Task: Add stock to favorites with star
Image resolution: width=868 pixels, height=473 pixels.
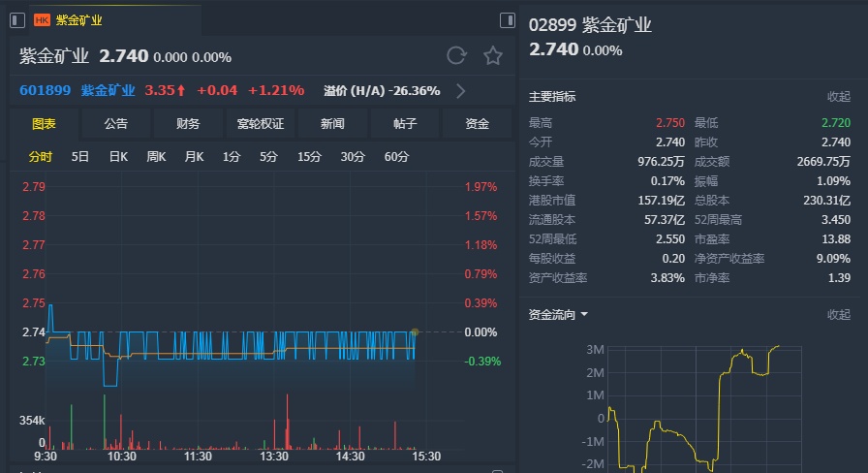Action: click(x=493, y=56)
